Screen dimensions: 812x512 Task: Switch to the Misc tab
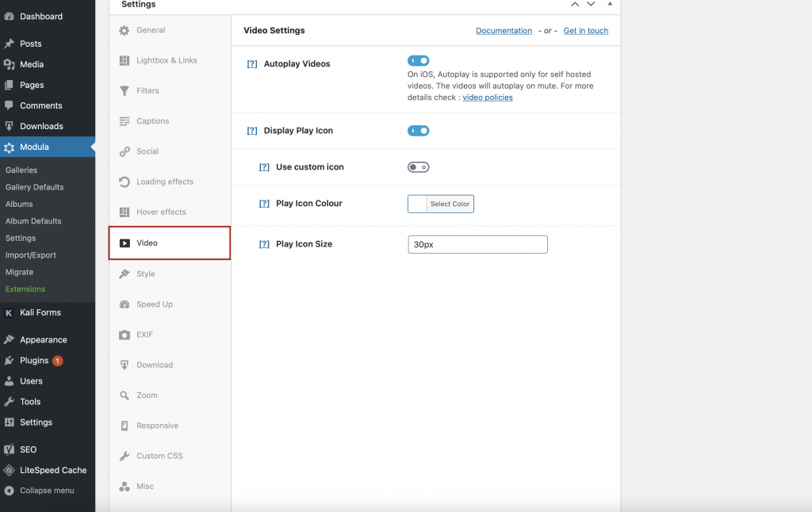[x=170, y=486]
